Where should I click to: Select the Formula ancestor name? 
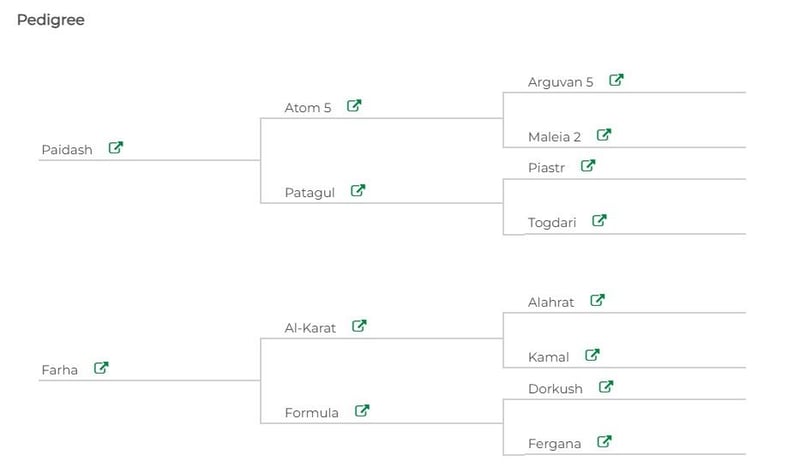pyautogui.click(x=312, y=412)
